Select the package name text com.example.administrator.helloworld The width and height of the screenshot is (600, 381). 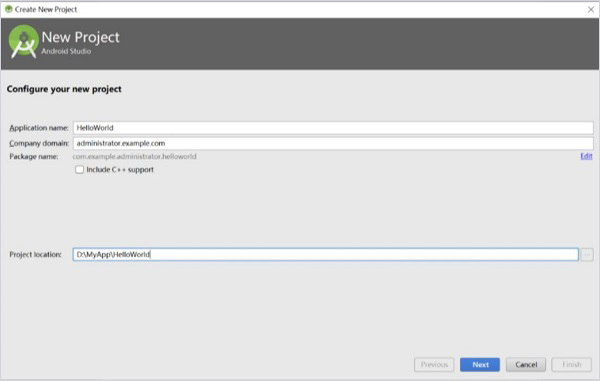pyautogui.click(x=134, y=156)
